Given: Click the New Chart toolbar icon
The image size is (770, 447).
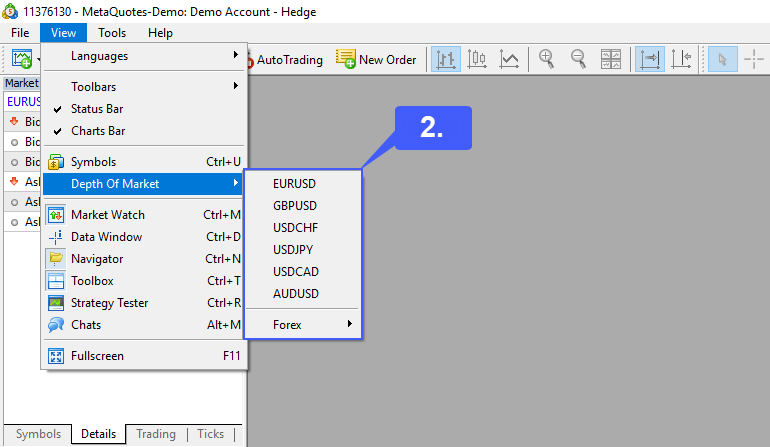Looking at the screenshot, I should click(22, 59).
